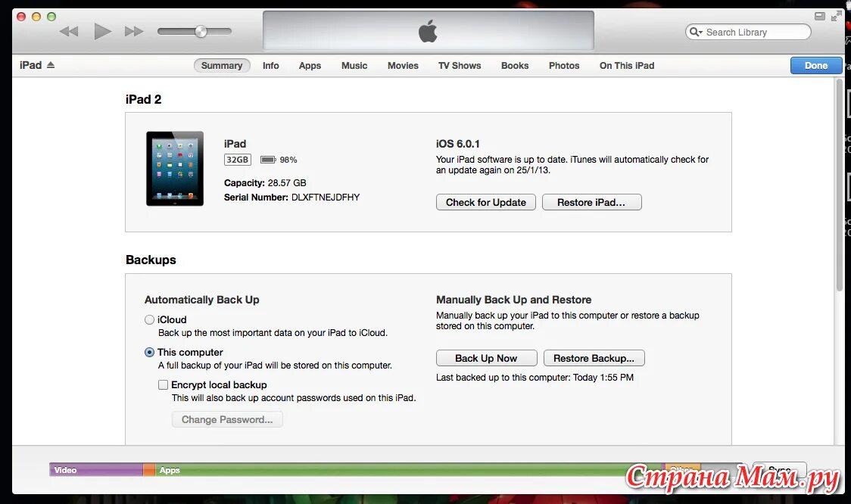851x504 pixels.
Task: Click the play button
Action: (x=102, y=32)
